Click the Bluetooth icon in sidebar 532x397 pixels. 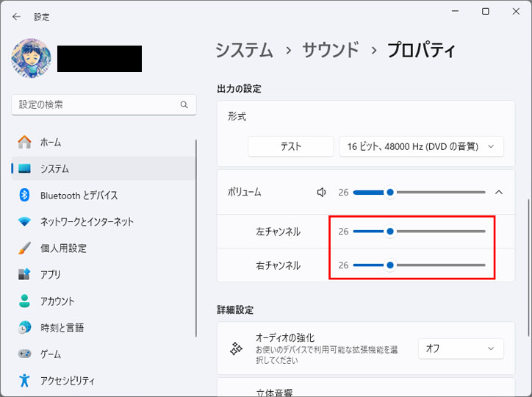point(24,195)
